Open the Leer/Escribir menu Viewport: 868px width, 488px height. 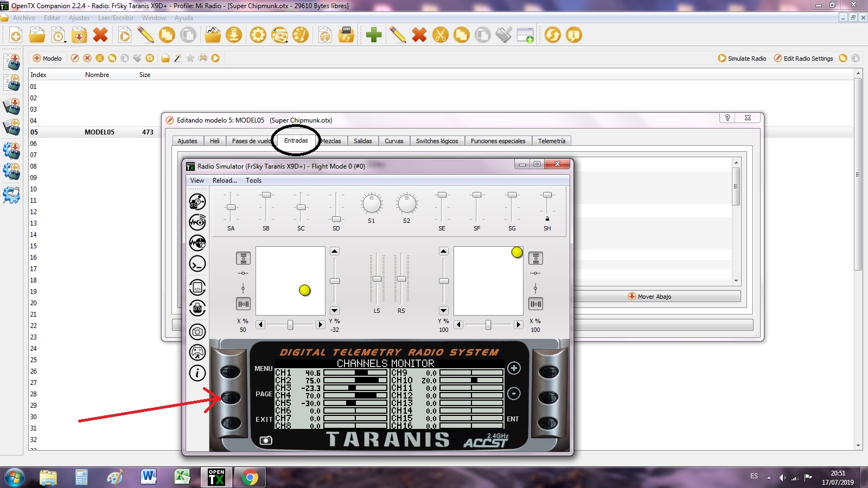pos(116,18)
